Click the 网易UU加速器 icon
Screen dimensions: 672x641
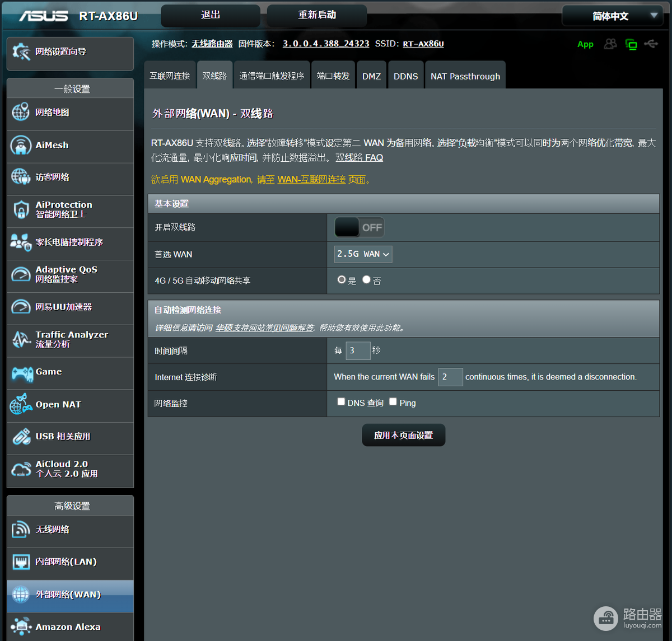pos(21,307)
